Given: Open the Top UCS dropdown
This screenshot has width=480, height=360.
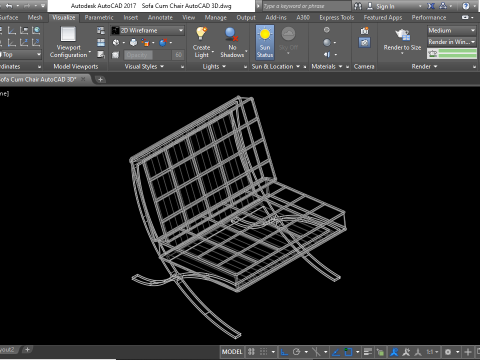Looking at the screenshot, I should tap(21, 54).
